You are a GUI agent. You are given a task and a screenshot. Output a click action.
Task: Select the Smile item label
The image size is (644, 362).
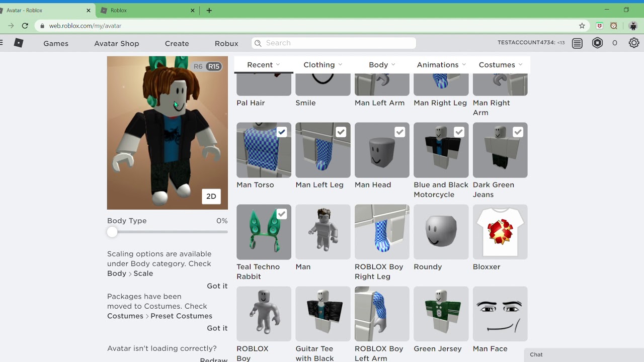point(306,103)
